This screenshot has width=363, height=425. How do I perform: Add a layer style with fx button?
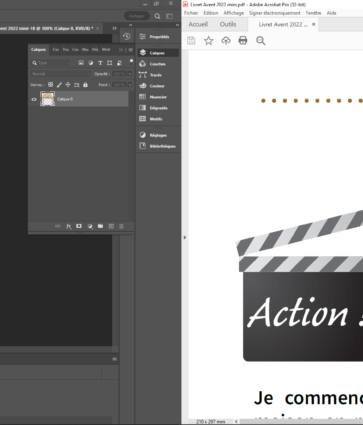point(68,226)
